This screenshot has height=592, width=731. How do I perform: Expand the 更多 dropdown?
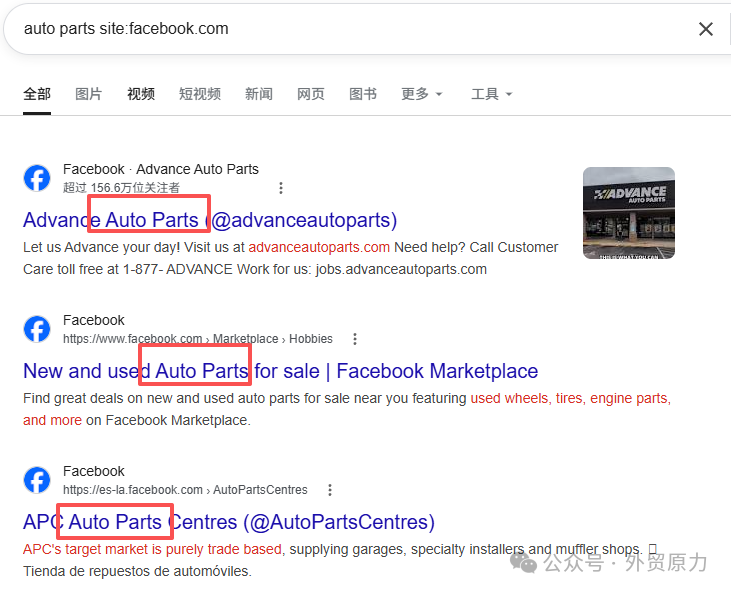(x=421, y=94)
